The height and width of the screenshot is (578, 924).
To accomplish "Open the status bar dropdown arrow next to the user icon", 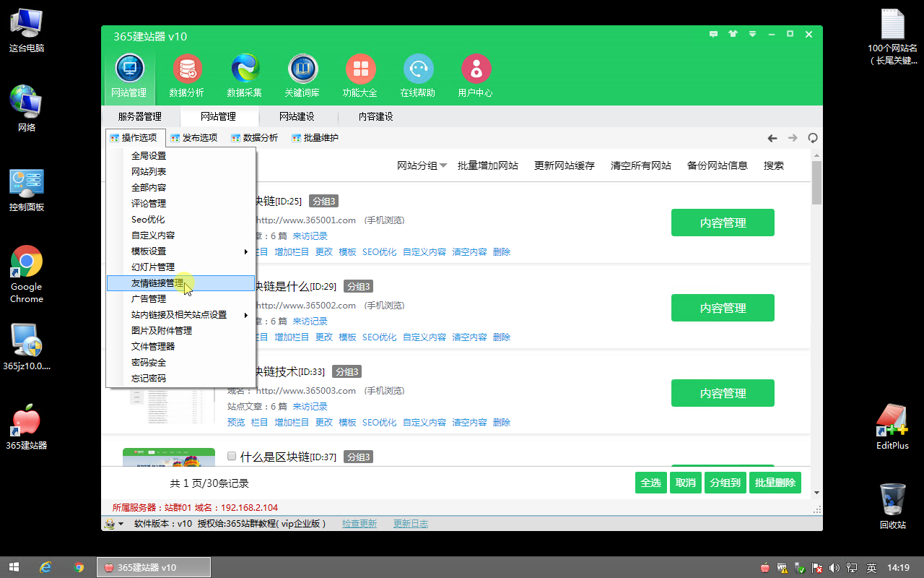I will (x=121, y=524).
